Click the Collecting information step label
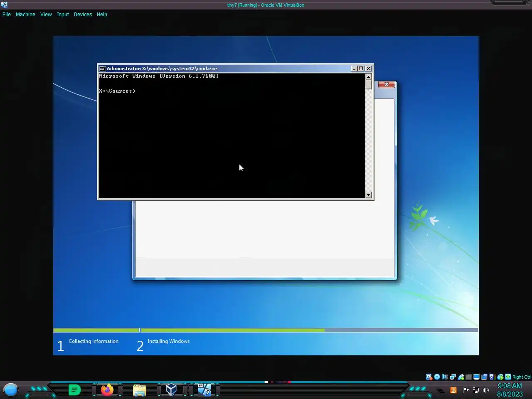This screenshot has width=532, height=399. 94,341
